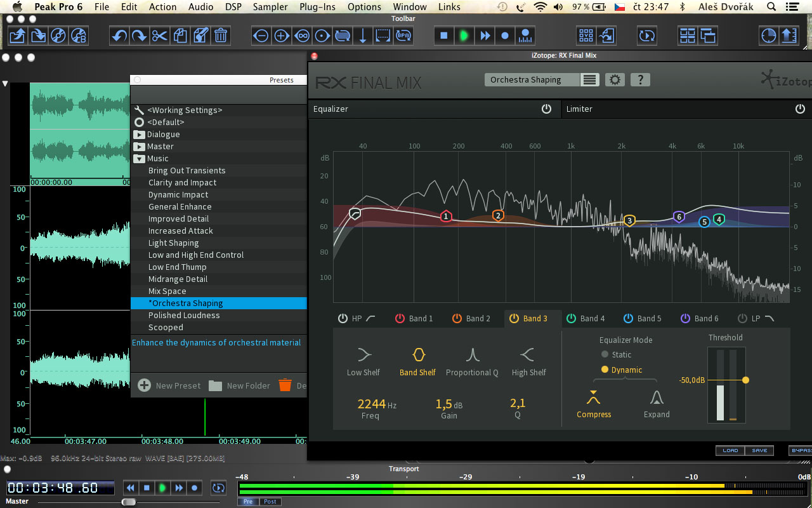The image size is (812, 508).
Task: Click the question mark help icon
Action: point(640,80)
